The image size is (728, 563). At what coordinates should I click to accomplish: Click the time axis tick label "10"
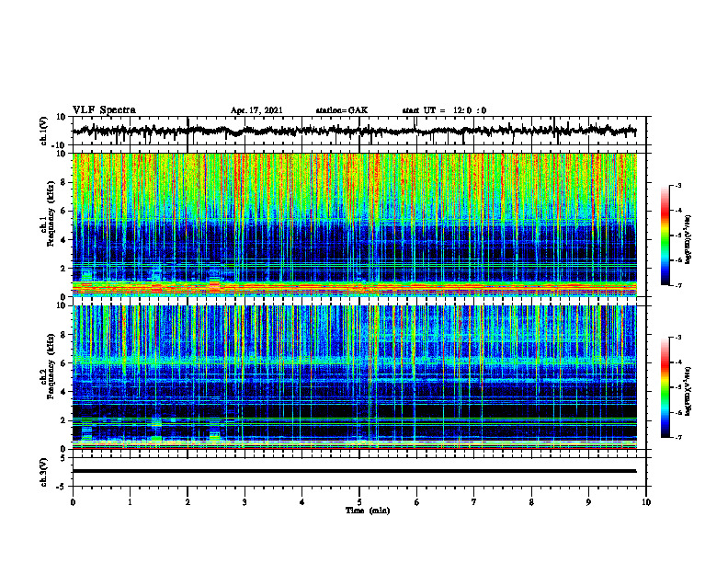[x=646, y=502]
